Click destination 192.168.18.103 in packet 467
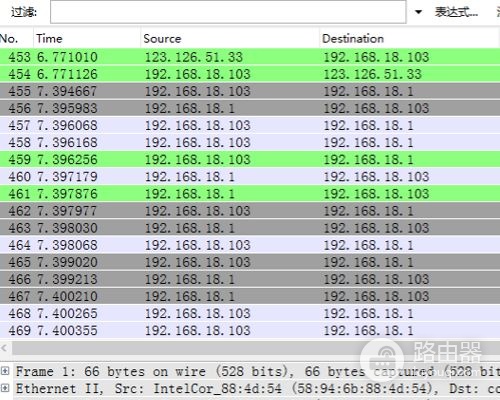Image resolution: width=500 pixels, height=400 pixels. 376,296
